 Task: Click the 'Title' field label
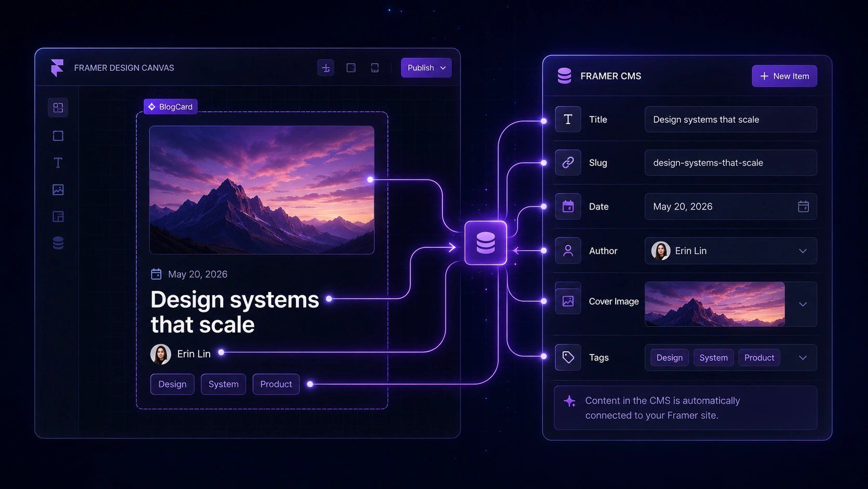[598, 120]
